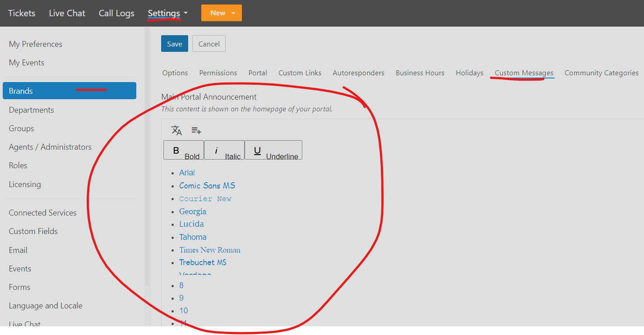The width and height of the screenshot is (644, 335).
Task: Open Agents / Administrators in sidebar
Action: 50,147
